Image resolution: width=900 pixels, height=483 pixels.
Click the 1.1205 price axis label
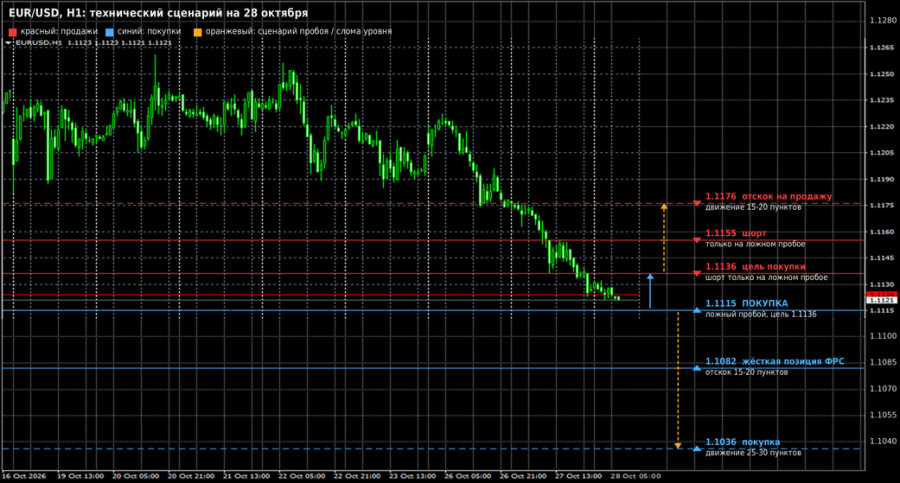(x=883, y=153)
